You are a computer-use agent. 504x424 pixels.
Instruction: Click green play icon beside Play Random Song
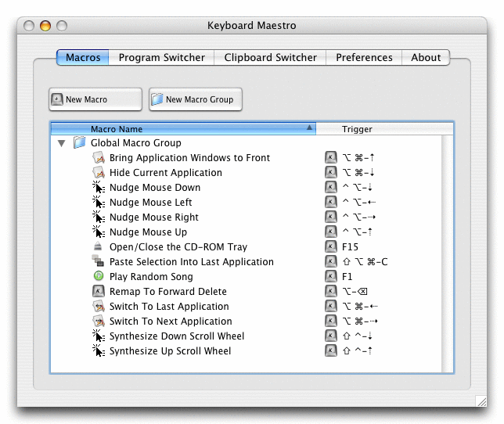click(x=99, y=276)
